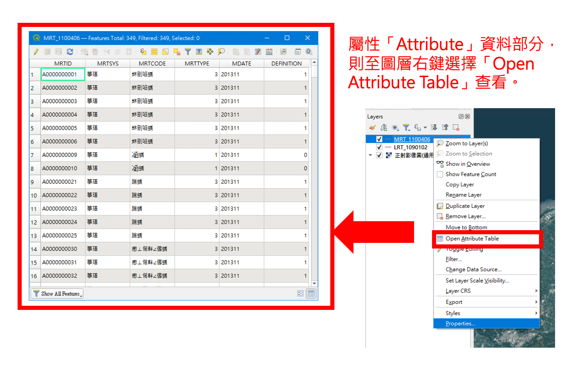This screenshot has height=378, width=588.
Task: Click the add feature icon
Action: [x=85, y=52]
